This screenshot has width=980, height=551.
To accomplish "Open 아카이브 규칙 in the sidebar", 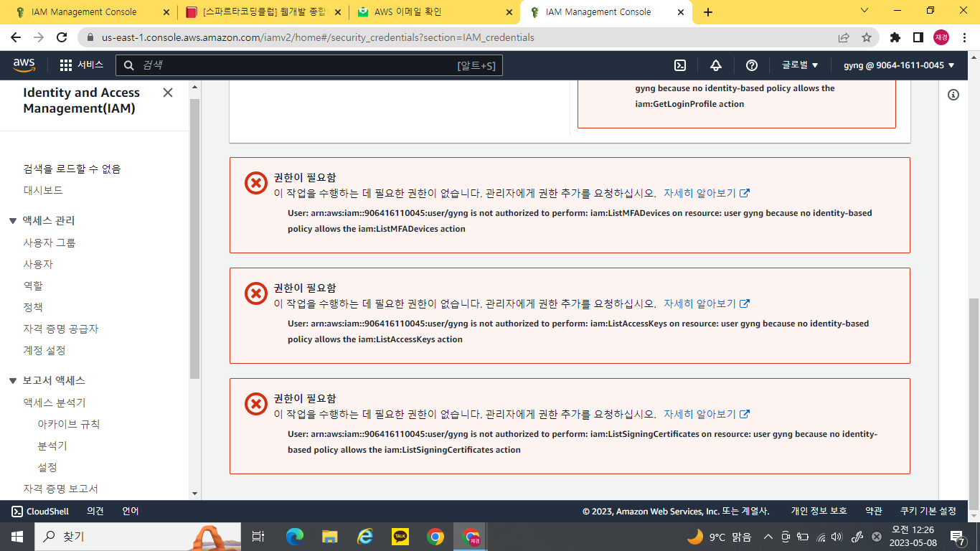I will tap(69, 424).
